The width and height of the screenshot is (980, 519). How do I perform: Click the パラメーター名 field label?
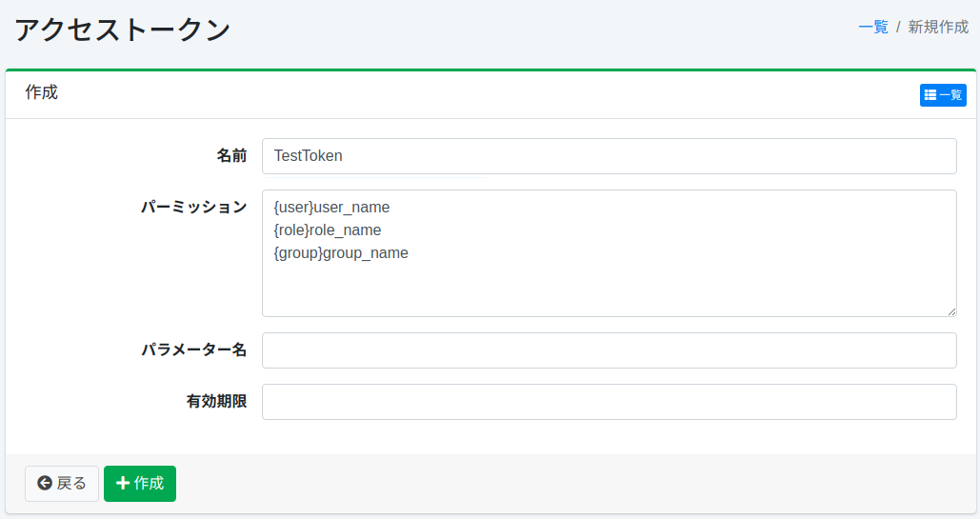pos(193,350)
